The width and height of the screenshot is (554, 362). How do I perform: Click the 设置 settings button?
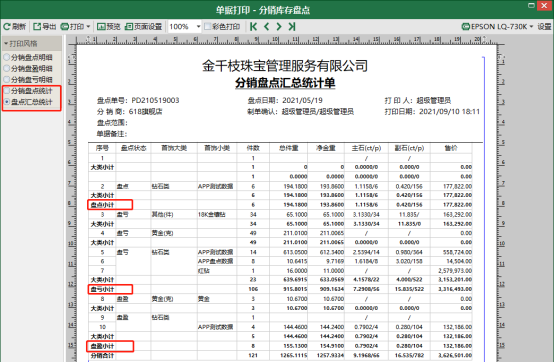(544, 26)
